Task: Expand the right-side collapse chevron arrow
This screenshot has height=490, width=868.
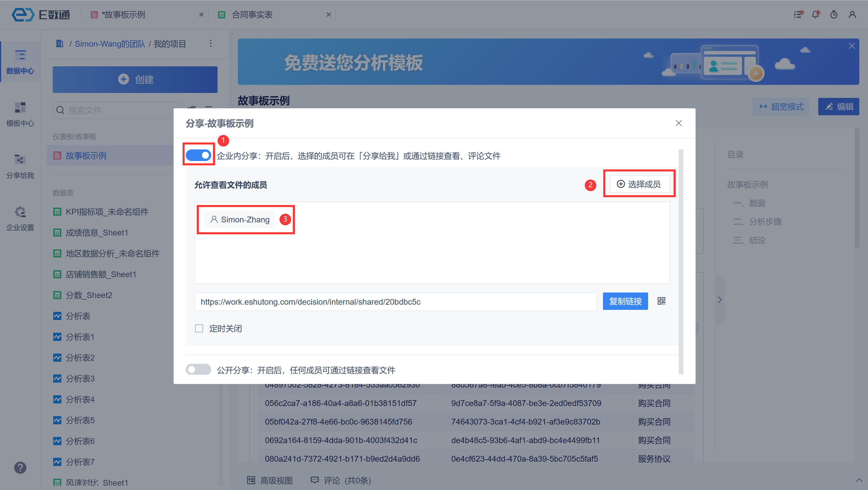Action: click(x=719, y=300)
